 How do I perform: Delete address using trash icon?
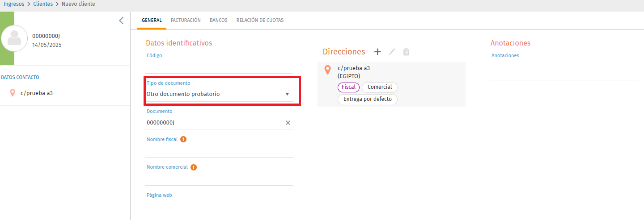pos(406,52)
